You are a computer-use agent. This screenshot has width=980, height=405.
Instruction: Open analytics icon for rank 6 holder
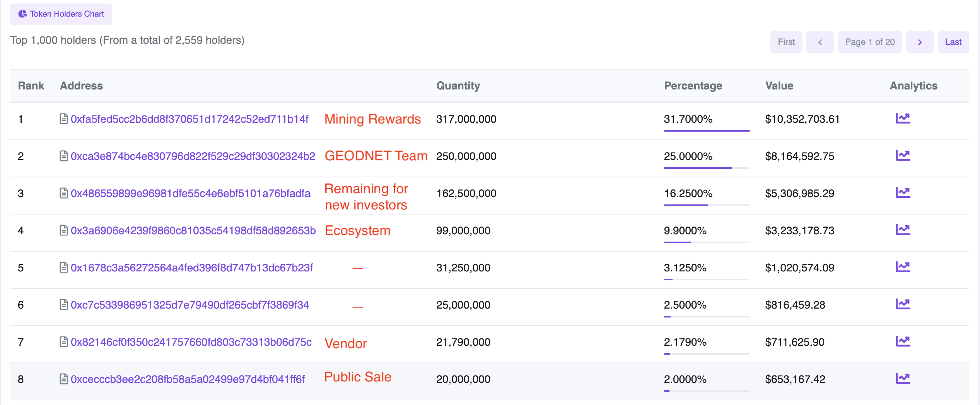coord(903,304)
